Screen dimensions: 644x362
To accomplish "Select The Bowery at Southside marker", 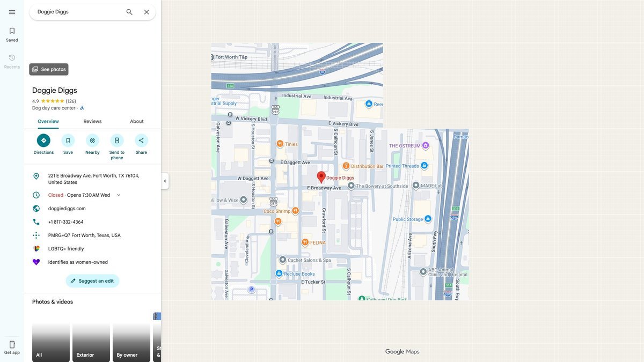I will point(351,186).
